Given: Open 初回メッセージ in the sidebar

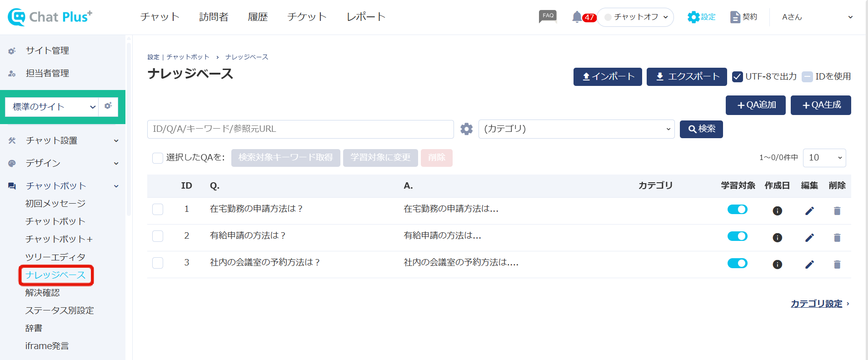Looking at the screenshot, I should pyautogui.click(x=55, y=204).
